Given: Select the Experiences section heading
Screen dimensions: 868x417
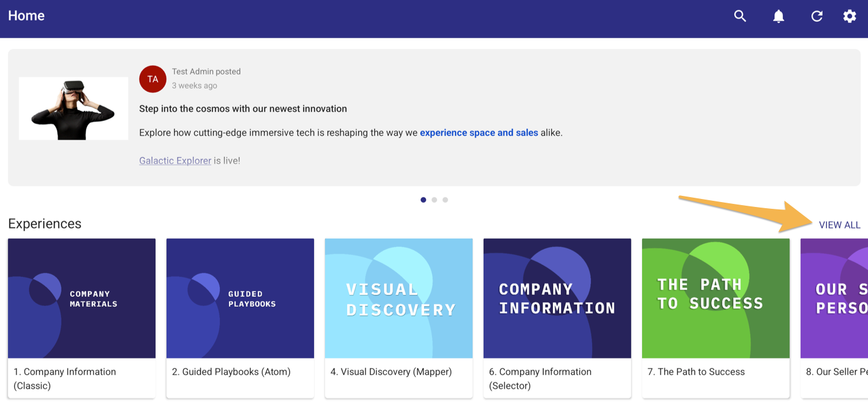Looking at the screenshot, I should tap(44, 224).
